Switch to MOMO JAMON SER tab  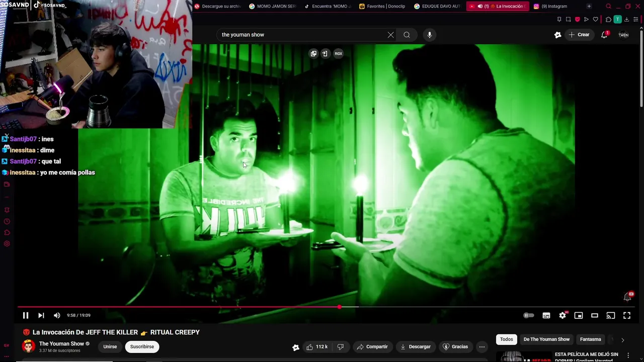tap(272, 6)
